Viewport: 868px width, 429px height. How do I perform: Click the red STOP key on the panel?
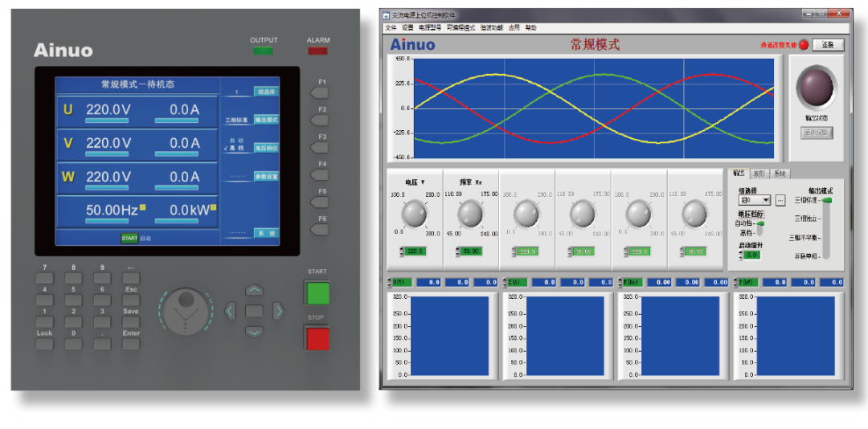[x=317, y=339]
